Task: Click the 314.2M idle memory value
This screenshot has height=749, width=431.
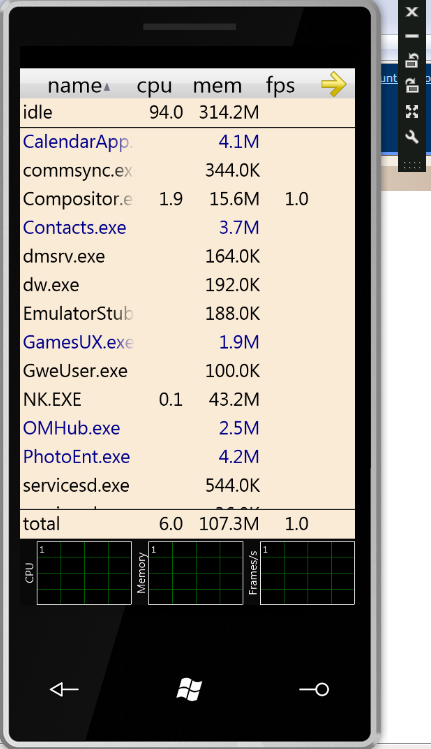Action: click(x=229, y=113)
